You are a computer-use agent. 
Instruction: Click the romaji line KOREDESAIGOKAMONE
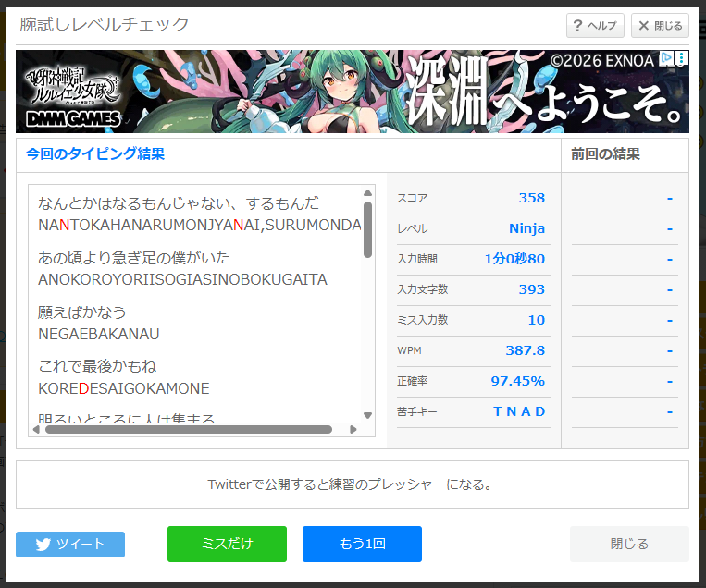click(x=124, y=388)
